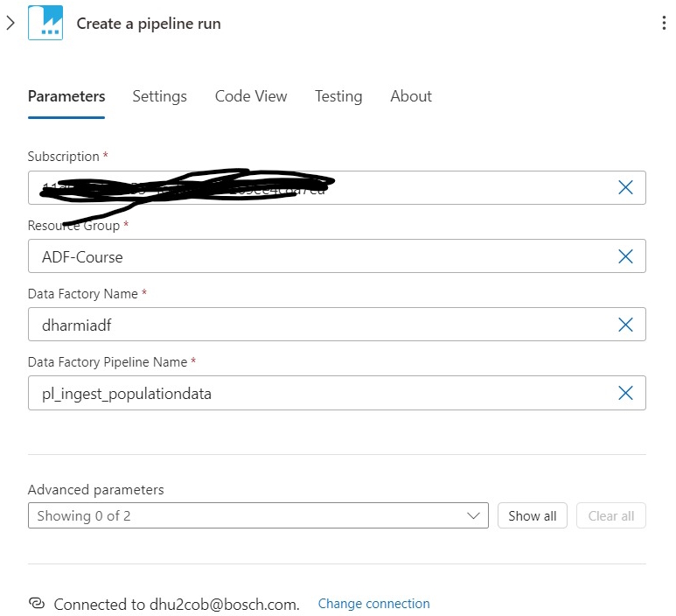Viewport: 676px width, 616px height.
Task: Switch to the Settings tab
Action: click(159, 96)
